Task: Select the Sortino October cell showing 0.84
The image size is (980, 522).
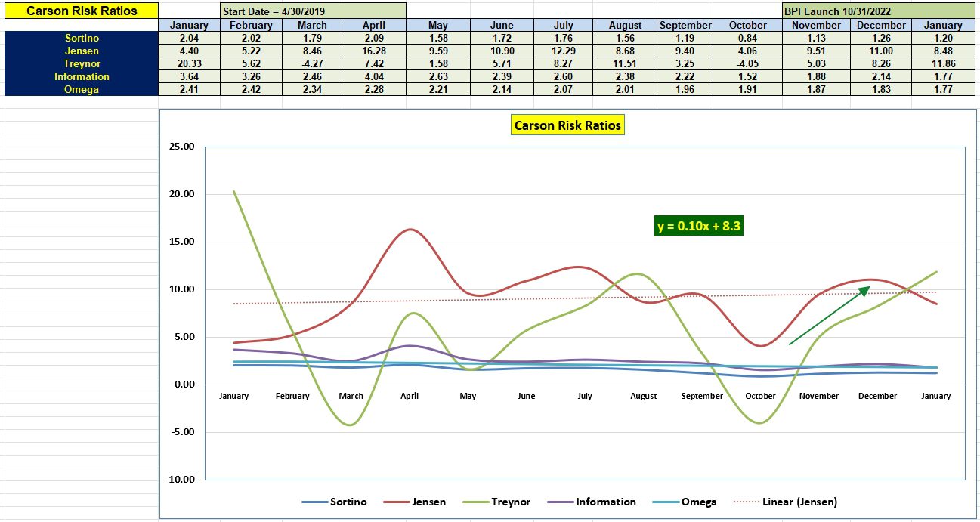Action: [x=748, y=38]
